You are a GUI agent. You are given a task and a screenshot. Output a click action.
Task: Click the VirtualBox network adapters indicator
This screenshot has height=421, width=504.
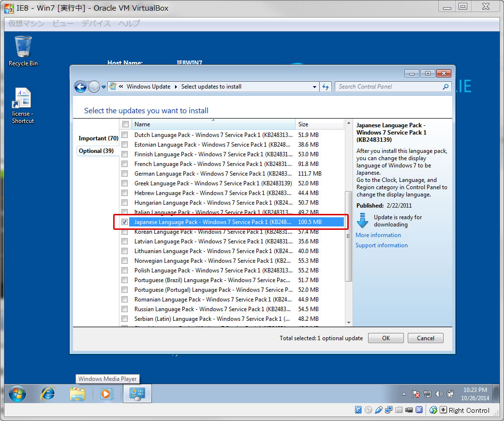388,410
